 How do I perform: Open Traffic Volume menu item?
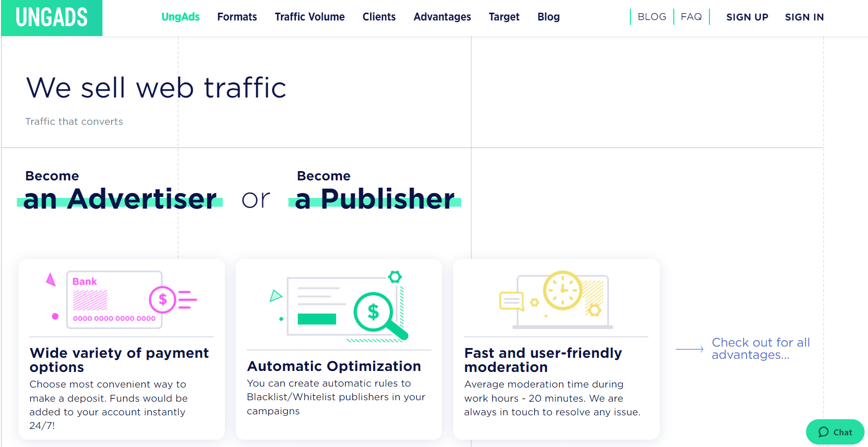(310, 17)
